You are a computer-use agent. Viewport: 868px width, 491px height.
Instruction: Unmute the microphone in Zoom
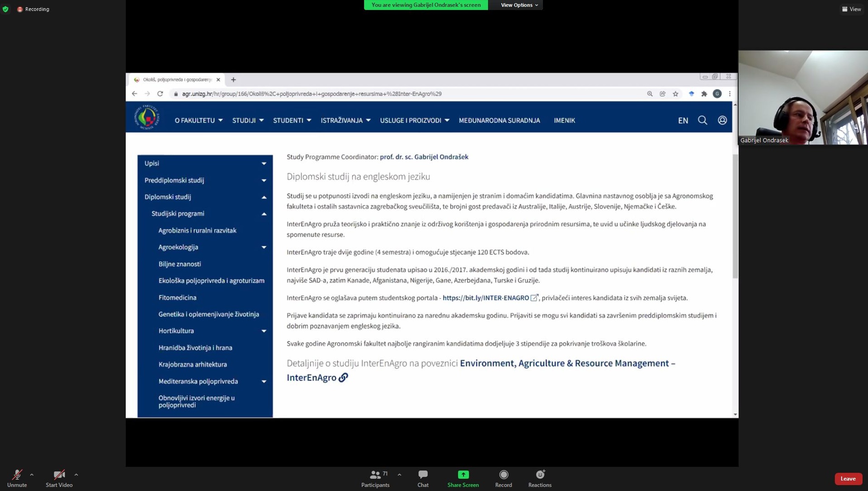pos(17,478)
